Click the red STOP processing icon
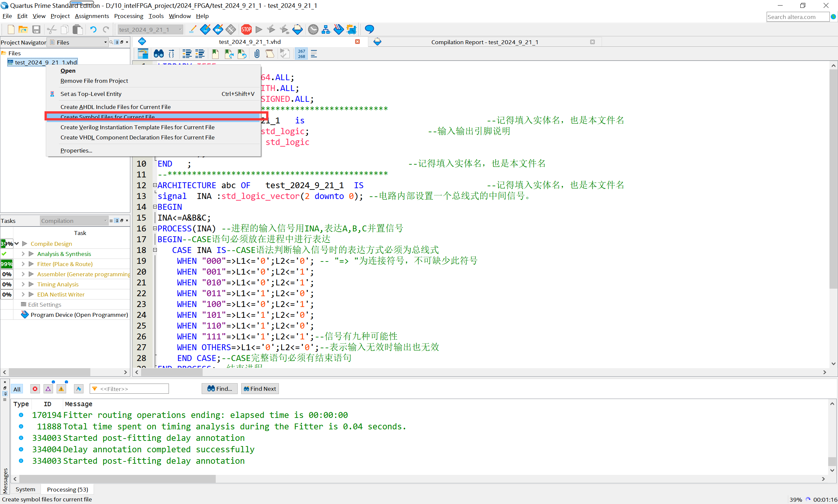The image size is (838, 504). (x=246, y=29)
